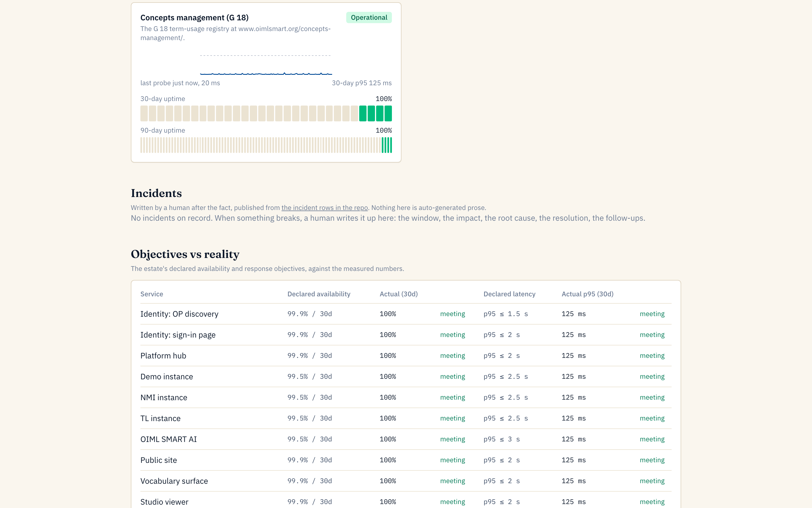Select the Objectives vs reality heading
This screenshot has height=508, width=812.
point(185,254)
